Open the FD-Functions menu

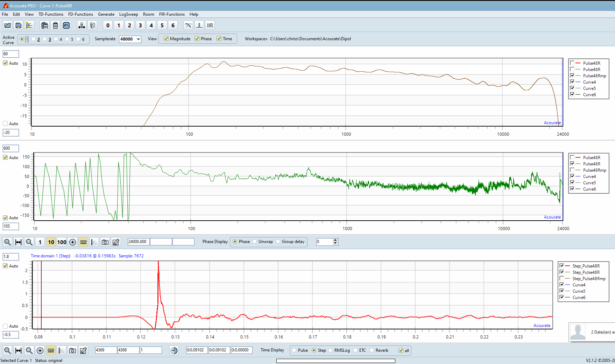(x=80, y=14)
